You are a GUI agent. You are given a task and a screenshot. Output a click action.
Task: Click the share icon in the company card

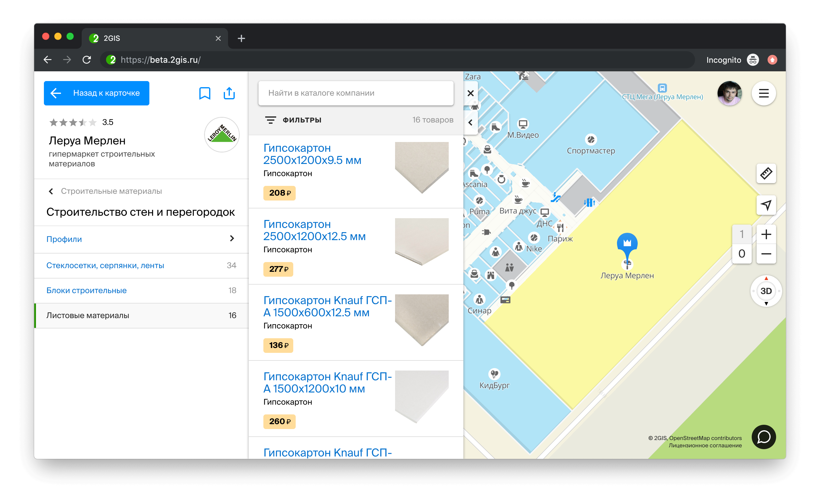(229, 93)
